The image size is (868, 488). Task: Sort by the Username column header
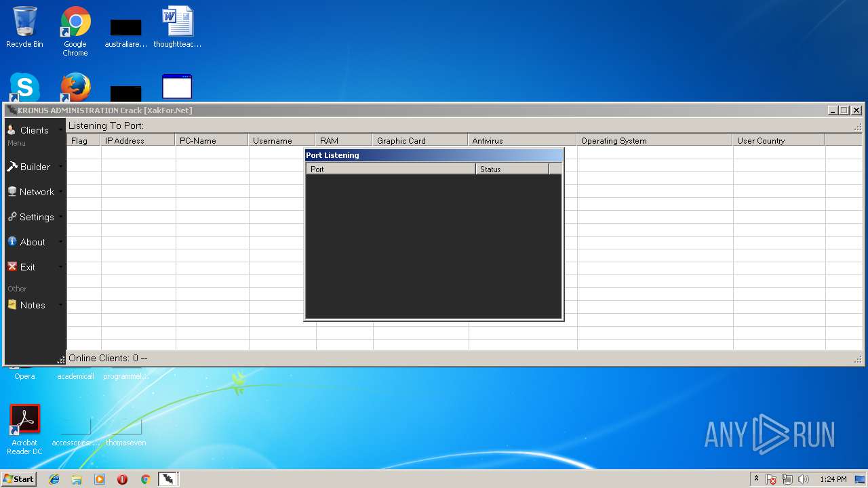(281, 140)
